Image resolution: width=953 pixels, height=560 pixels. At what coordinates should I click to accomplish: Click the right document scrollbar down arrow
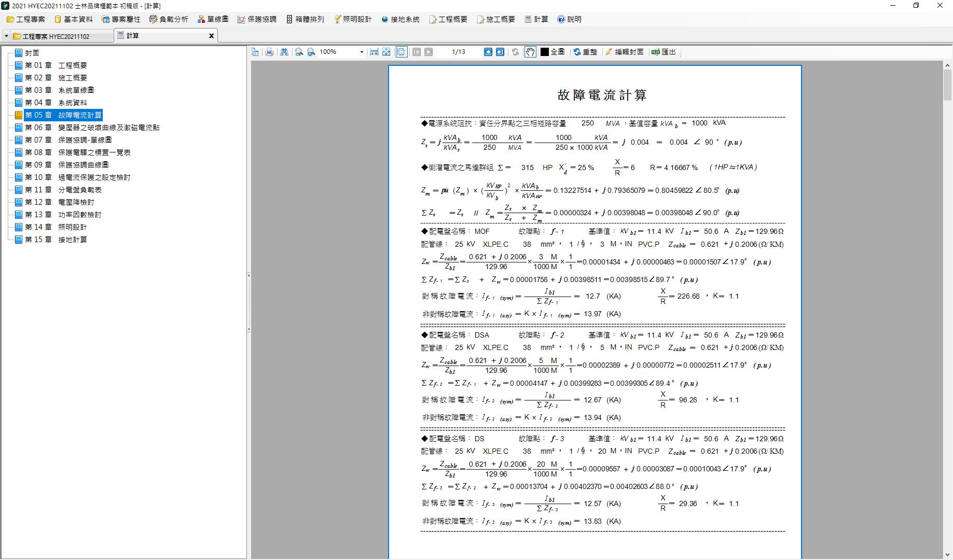[948, 554]
